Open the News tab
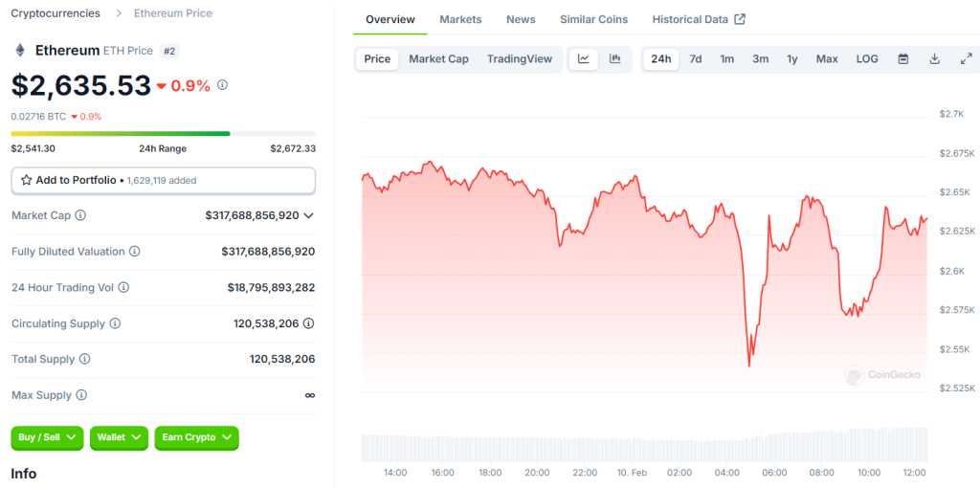980x488 pixels. pyautogui.click(x=521, y=19)
